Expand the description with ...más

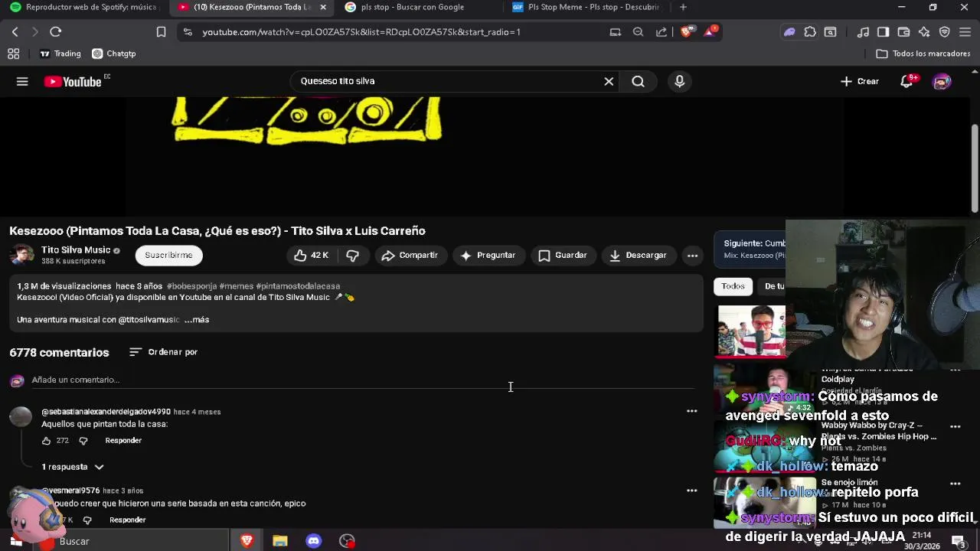pos(197,319)
